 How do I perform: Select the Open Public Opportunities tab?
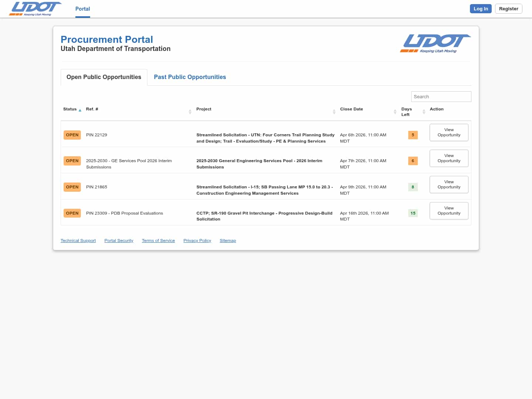(104, 77)
